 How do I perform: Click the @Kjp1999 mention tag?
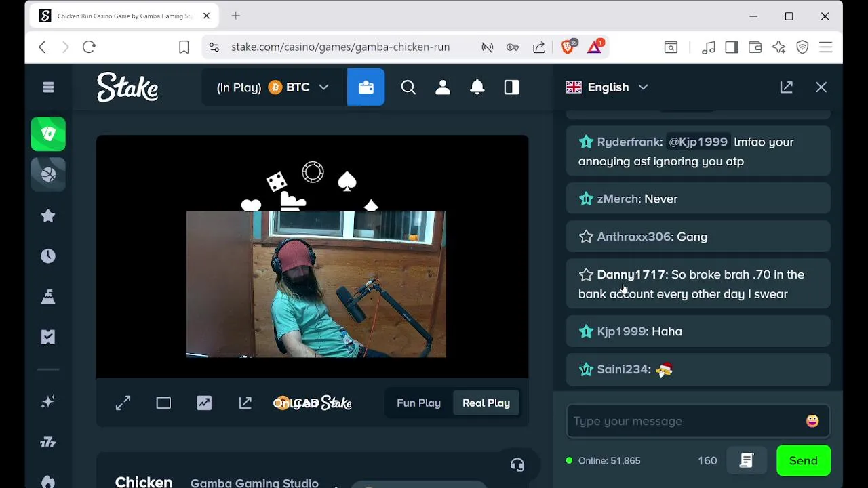[698, 142]
